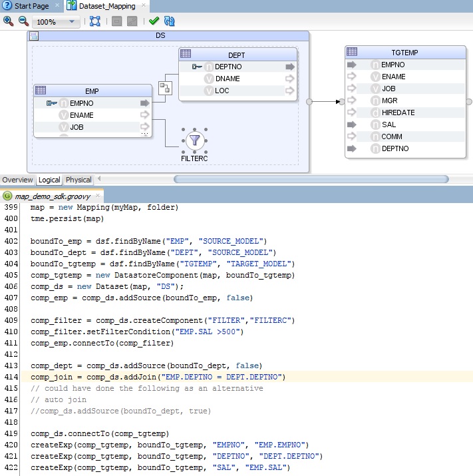Click the zoom out magnifier icon

[23, 21]
